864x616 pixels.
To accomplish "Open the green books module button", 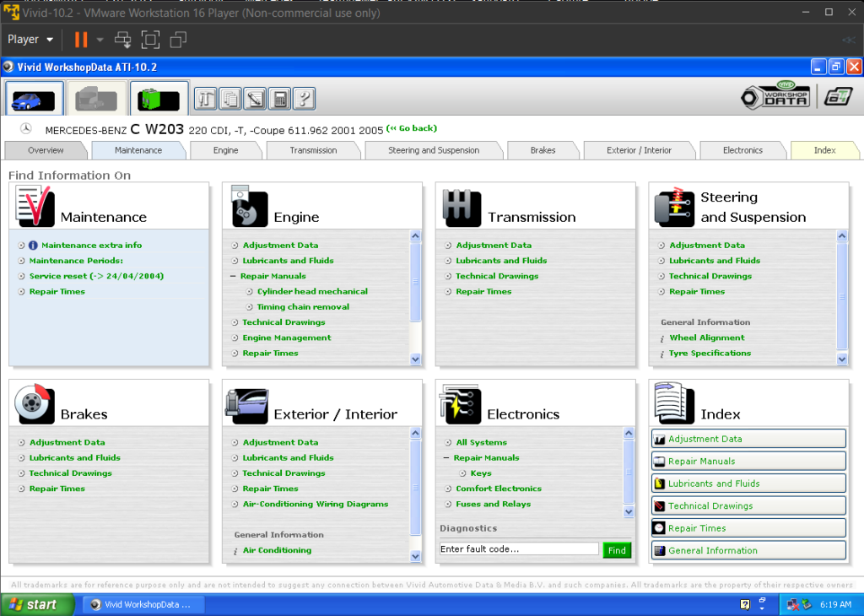I will [x=159, y=99].
